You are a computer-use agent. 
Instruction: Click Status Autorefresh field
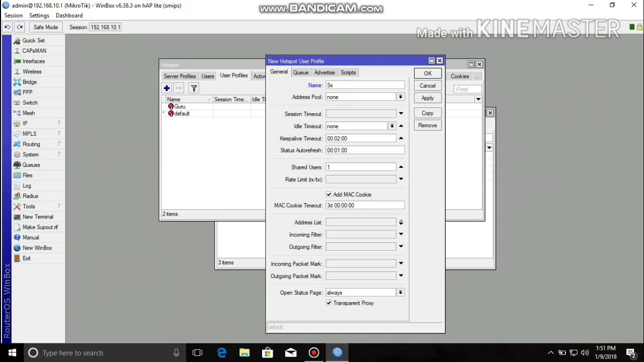(x=365, y=150)
